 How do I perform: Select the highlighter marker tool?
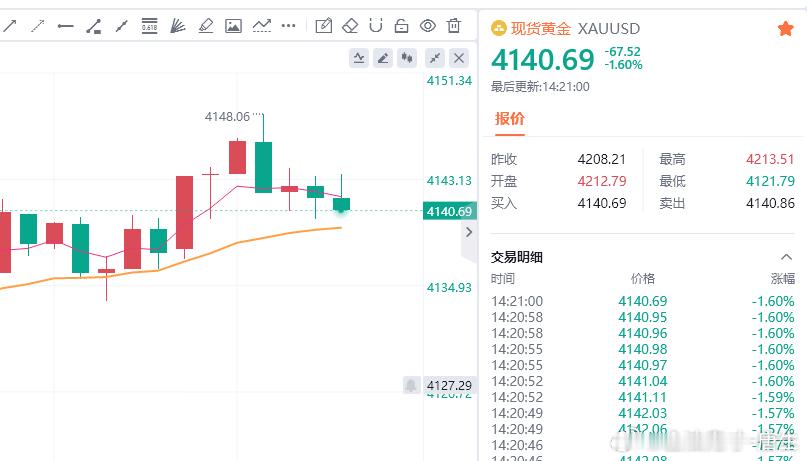click(x=205, y=25)
